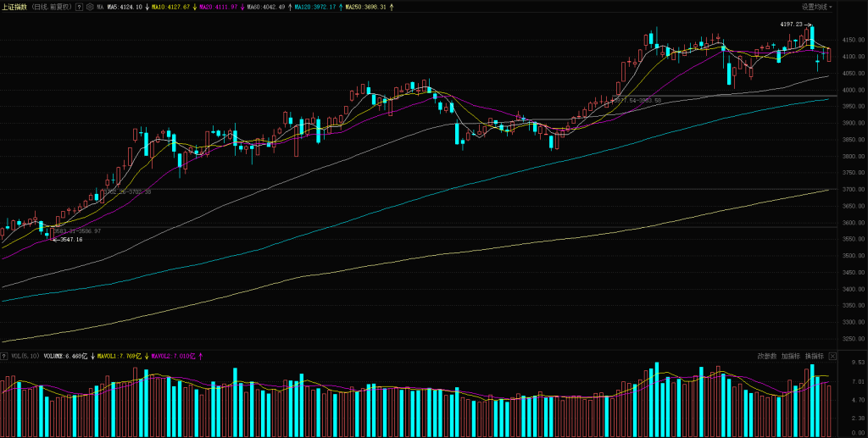Open the 日线 前复权 period selector
This screenshot has height=438, width=868.
(x=53, y=7)
